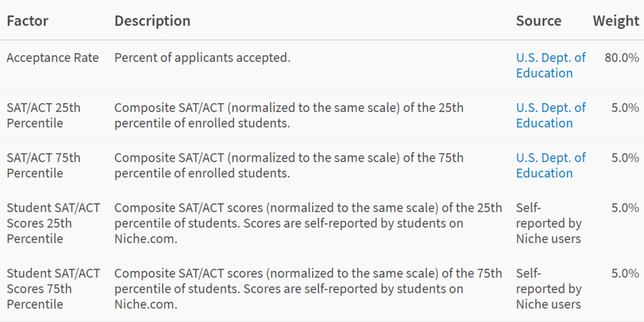Screen dimensions: 644x322
Task: Click the 80.0% weight value
Action: (x=621, y=58)
